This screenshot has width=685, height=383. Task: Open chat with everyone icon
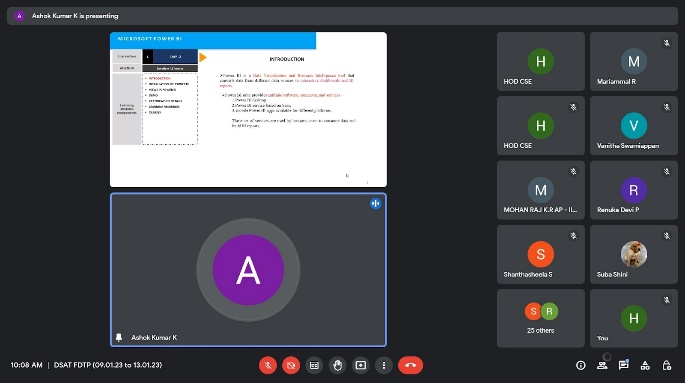623,365
